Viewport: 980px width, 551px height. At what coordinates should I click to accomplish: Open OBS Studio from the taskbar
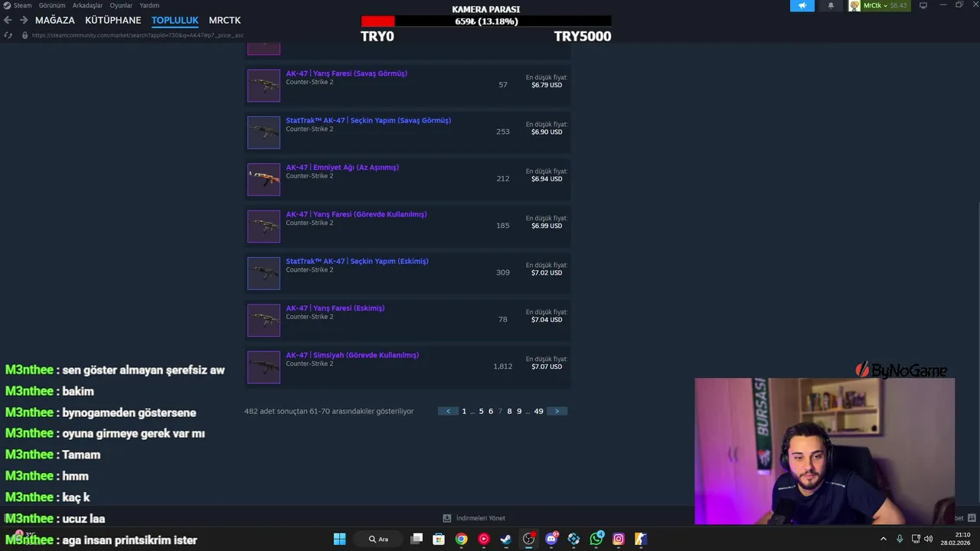coord(528,539)
